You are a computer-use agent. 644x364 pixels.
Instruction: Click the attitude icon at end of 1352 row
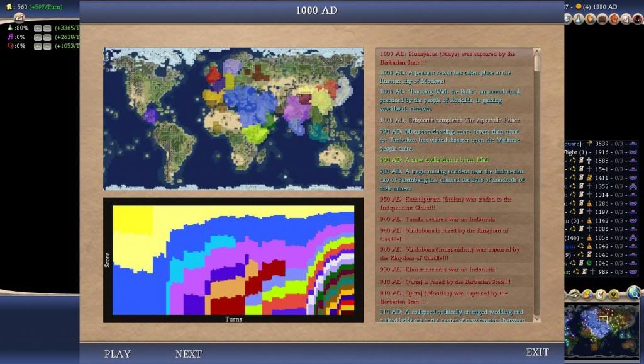[633, 186]
